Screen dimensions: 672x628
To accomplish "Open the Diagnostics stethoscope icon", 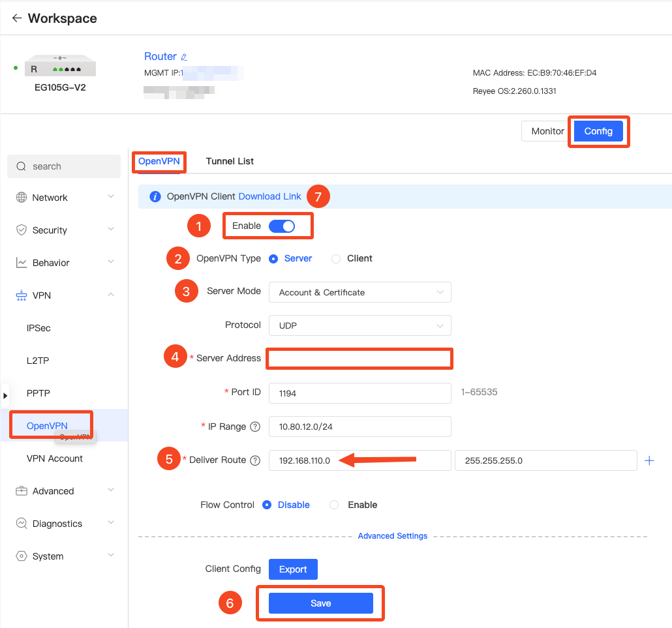I will point(22,523).
